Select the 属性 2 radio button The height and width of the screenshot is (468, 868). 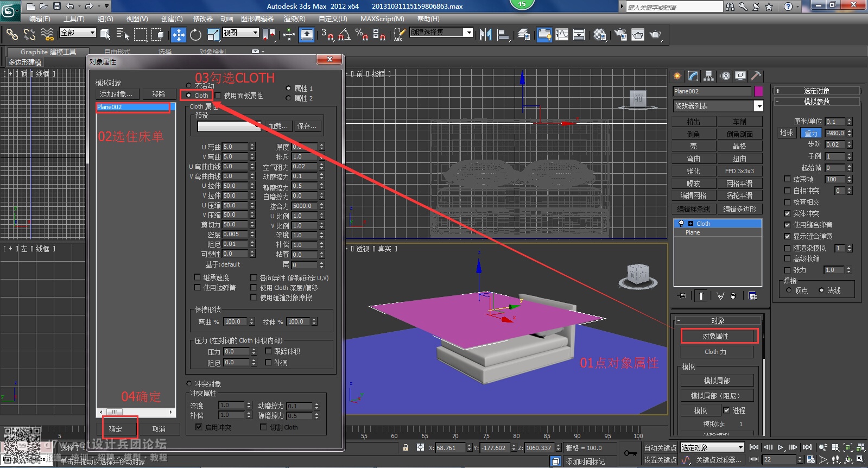(x=289, y=98)
